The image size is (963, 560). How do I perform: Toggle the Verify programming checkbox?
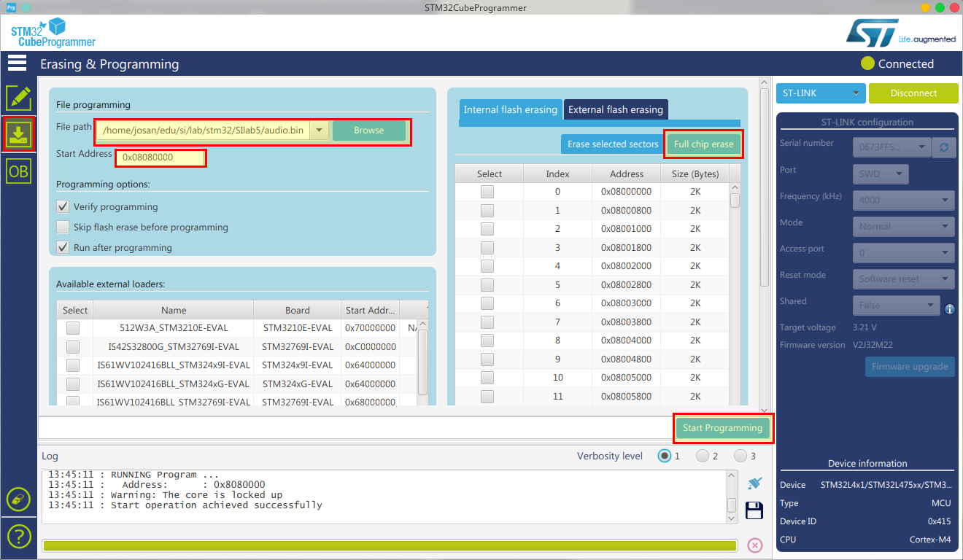pos(63,207)
